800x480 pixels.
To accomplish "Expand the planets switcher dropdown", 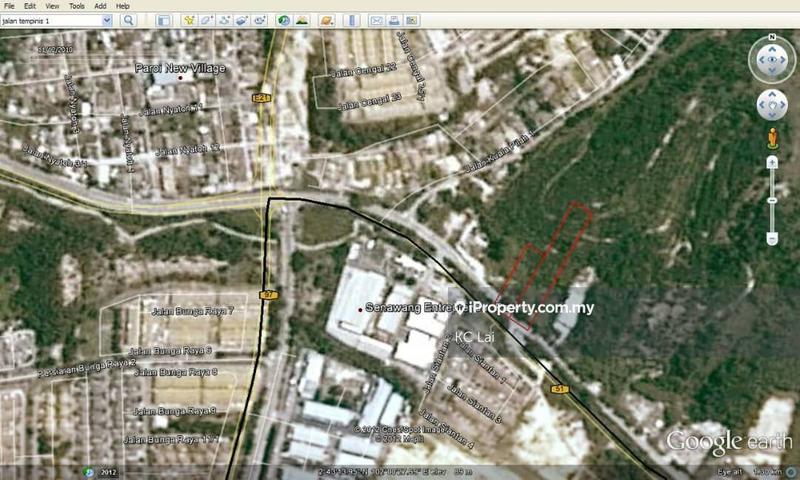I will pos(328,20).
